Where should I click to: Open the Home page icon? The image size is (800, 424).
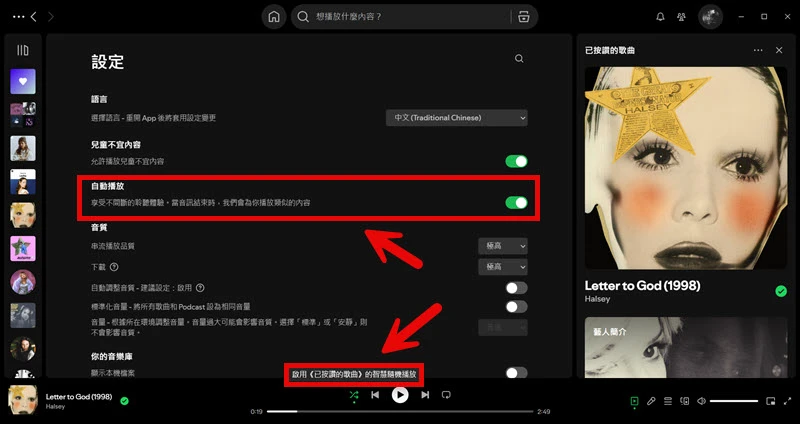(274, 17)
